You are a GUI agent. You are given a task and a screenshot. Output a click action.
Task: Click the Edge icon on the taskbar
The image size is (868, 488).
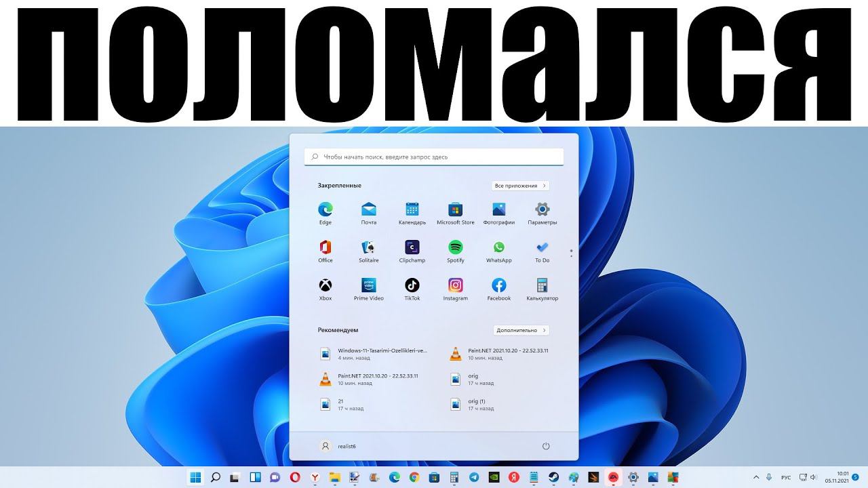click(x=395, y=477)
